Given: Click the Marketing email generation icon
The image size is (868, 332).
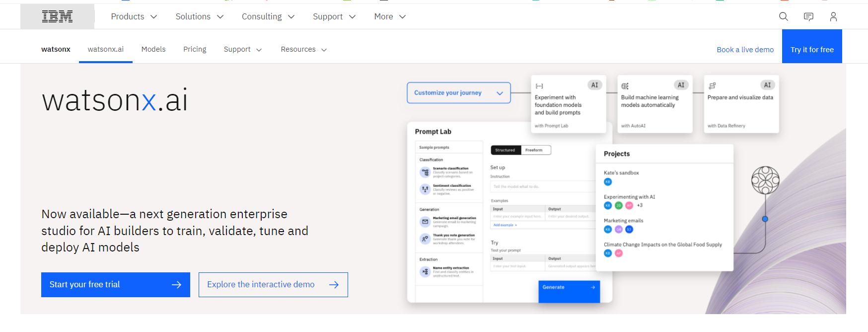Looking at the screenshot, I should pos(425,222).
